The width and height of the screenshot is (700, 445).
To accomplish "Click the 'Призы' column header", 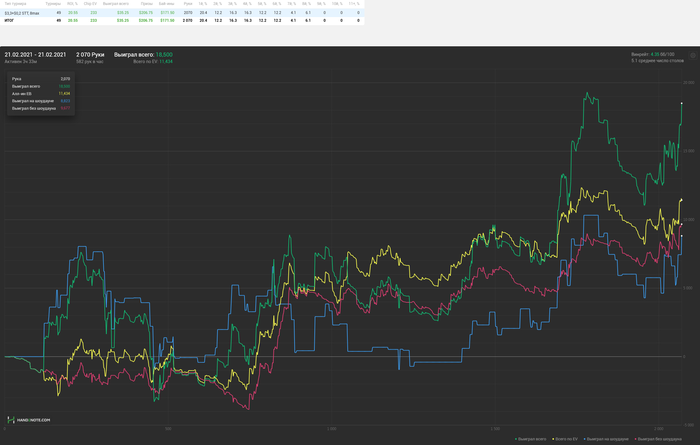I will pos(147,4).
